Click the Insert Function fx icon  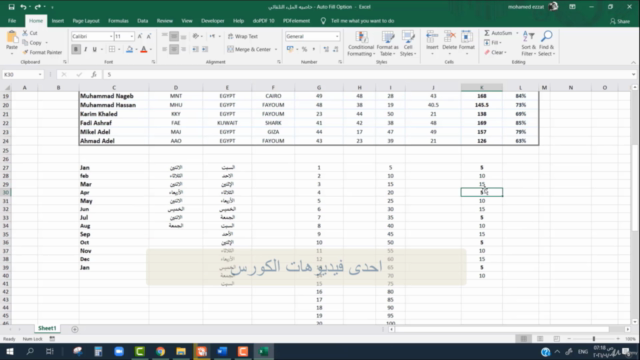(94, 75)
